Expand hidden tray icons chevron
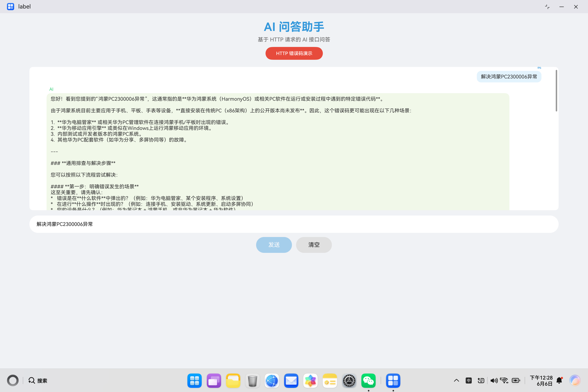This screenshot has height=392, width=588. (456, 380)
